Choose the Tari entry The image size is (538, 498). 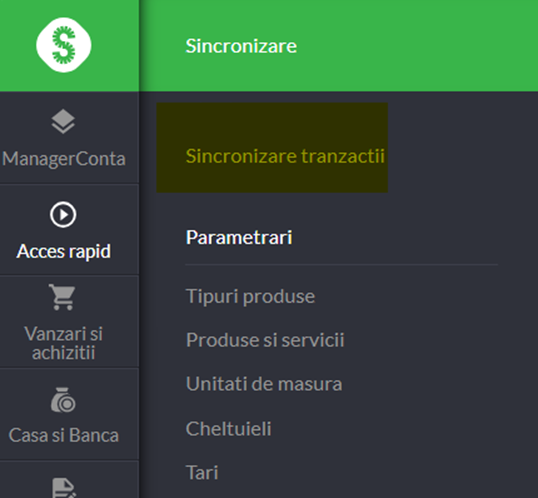click(x=202, y=473)
